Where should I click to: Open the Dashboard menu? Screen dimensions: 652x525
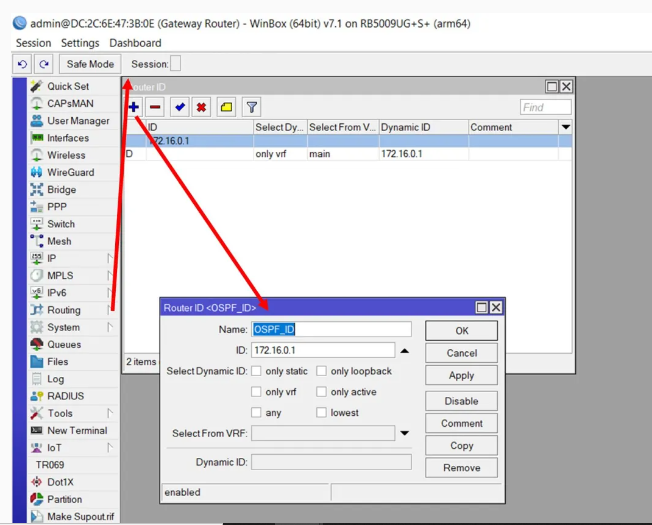coord(135,43)
